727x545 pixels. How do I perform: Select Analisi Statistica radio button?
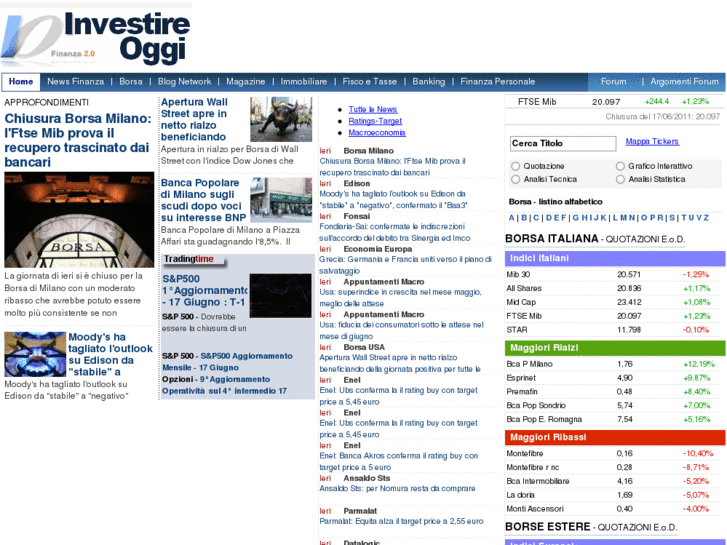pos(620,179)
